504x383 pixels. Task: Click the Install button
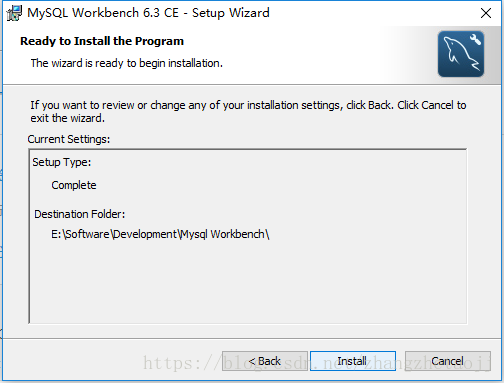(x=353, y=361)
